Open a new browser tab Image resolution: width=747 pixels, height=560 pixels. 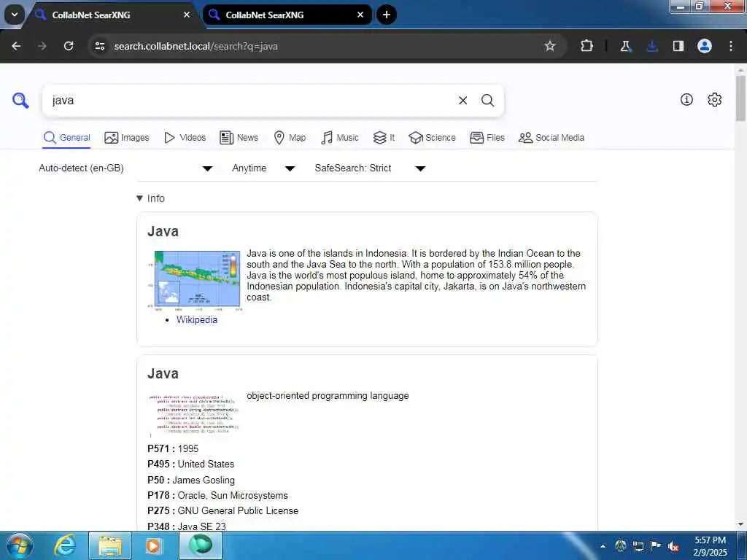387,15
